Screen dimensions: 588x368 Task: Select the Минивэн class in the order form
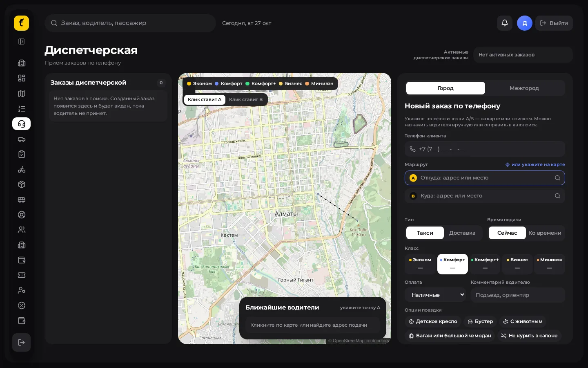click(550, 264)
